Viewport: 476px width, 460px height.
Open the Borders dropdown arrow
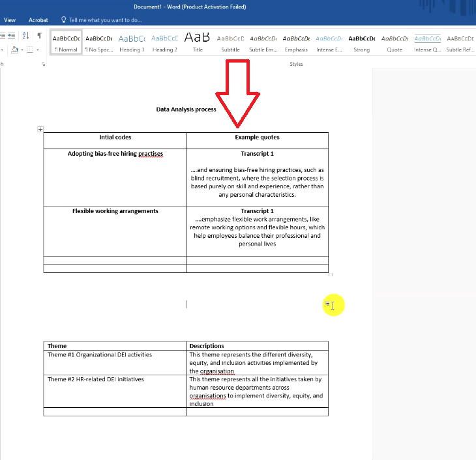(x=38, y=50)
